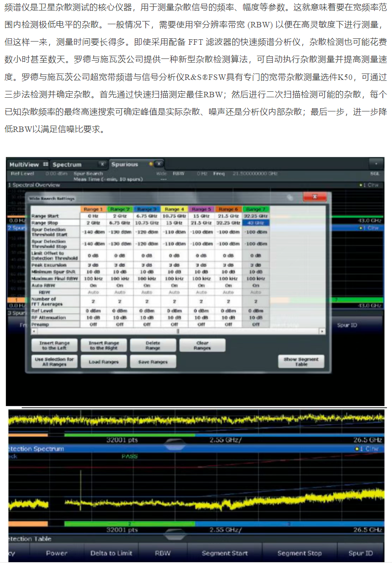
Task: Click the Delta to Limit column header
Action: [111, 553]
